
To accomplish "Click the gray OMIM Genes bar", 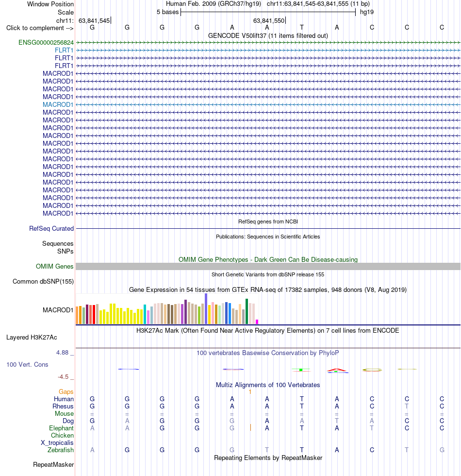I will point(268,267).
